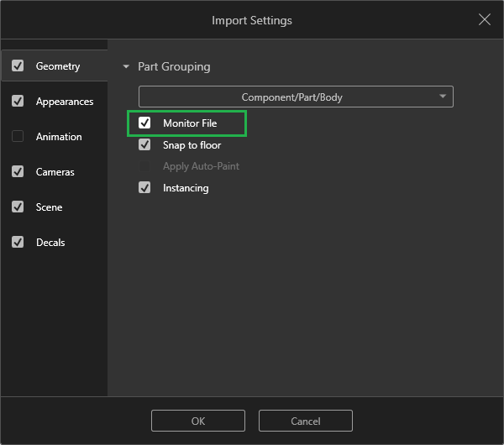Viewport: 504px width, 445px height.
Task: Uncheck the Monitor File option
Action: click(x=144, y=123)
